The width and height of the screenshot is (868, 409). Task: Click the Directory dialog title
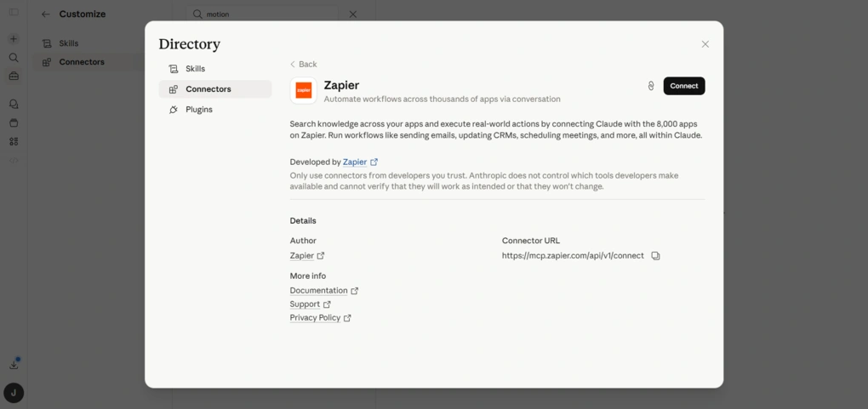click(189, 44)
